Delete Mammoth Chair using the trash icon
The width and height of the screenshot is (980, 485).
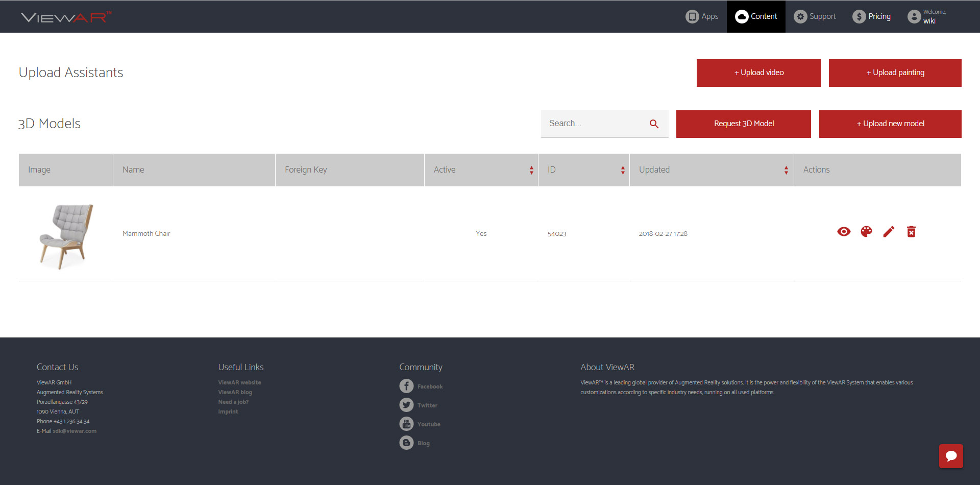coord(911,232)
